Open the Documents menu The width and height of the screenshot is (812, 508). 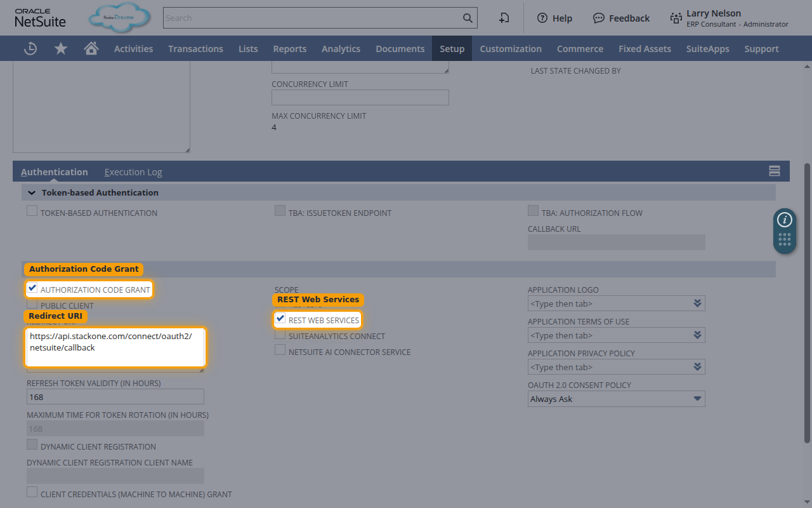coord(400,48)
